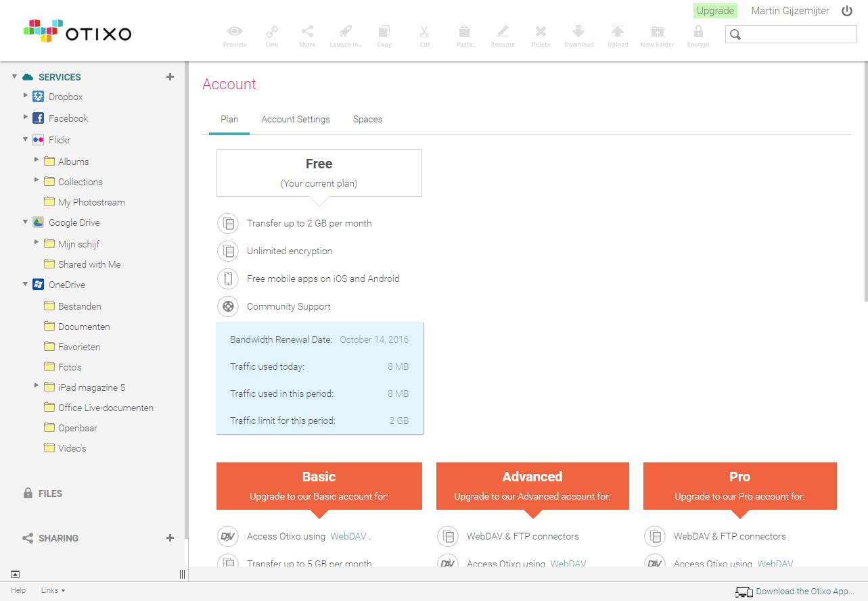Open the WebDAV link under Basic plan
This screenshot has width=868, height=601.
348,537
